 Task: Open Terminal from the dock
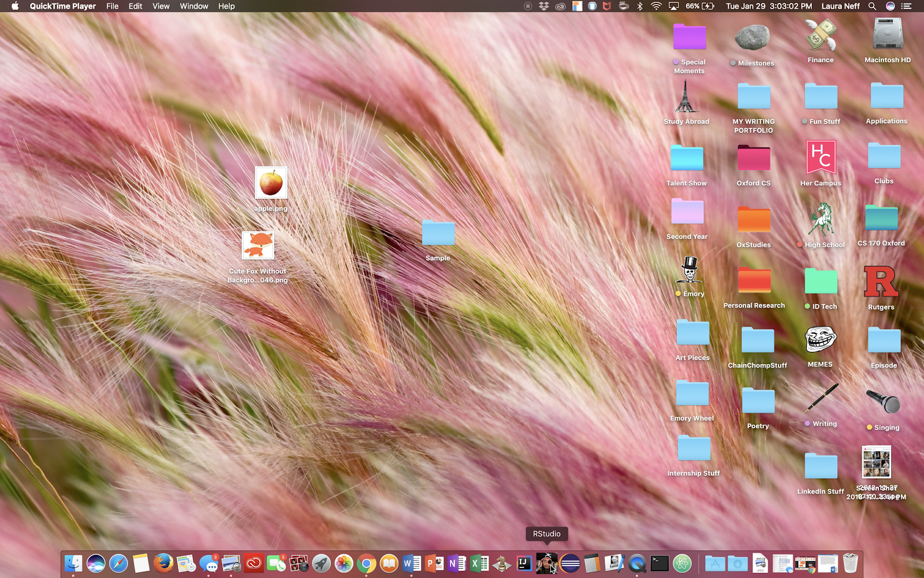(x=660, y=563)
